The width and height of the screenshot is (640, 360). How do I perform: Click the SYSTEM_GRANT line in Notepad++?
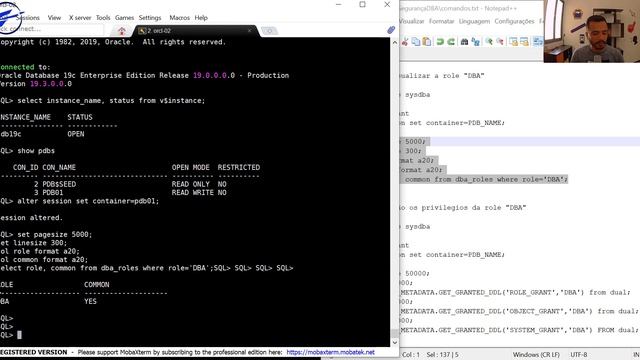(x=519, y=330)
